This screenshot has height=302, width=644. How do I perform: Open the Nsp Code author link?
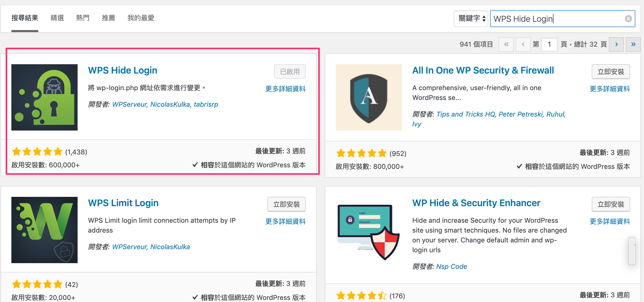452,267
